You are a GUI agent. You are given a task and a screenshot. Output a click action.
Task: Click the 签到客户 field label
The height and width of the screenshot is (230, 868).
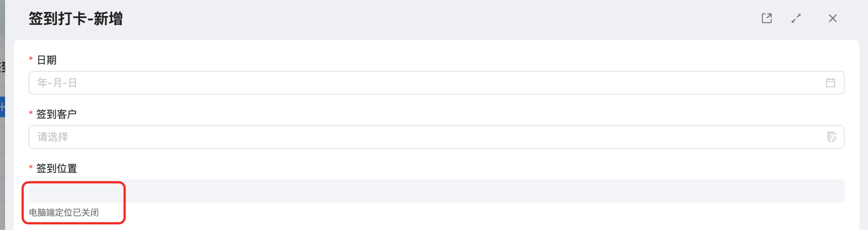tap(56, 114)
